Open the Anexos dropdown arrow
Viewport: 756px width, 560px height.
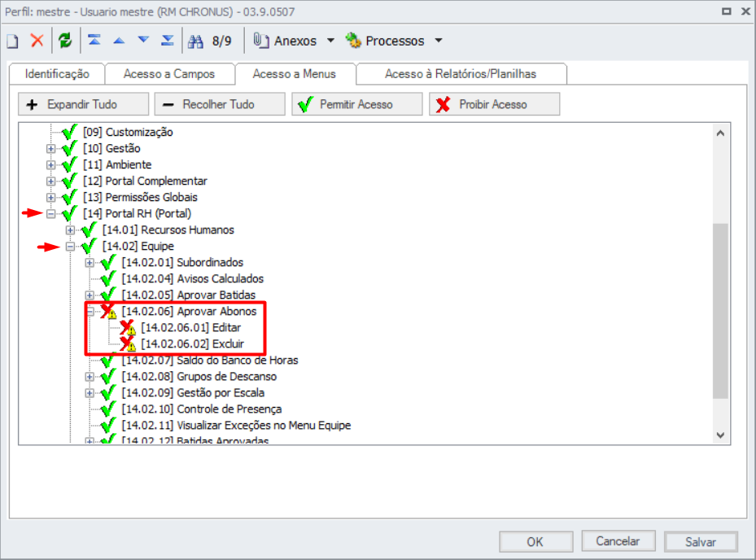tap(330, 41)
